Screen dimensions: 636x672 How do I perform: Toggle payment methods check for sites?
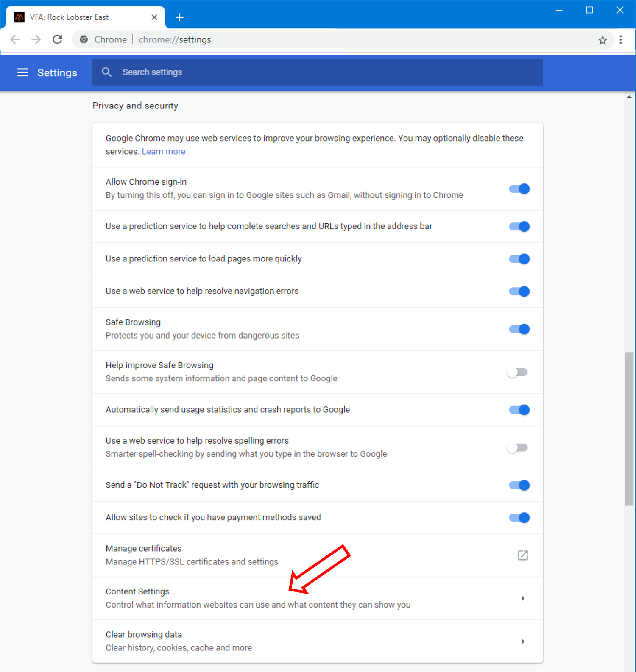(519, 518)
